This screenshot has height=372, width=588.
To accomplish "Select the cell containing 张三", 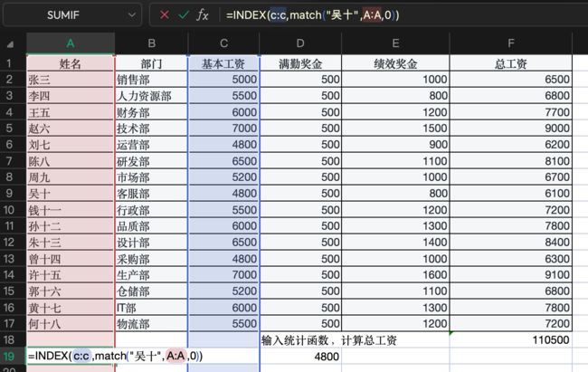I will click(x=71, y=80).
